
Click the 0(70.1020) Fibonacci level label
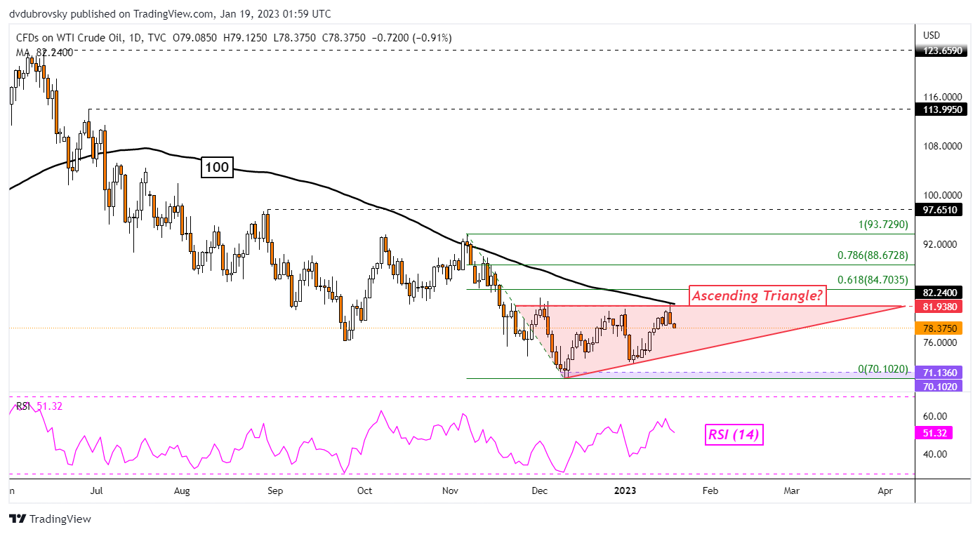[x=884, y=368]
